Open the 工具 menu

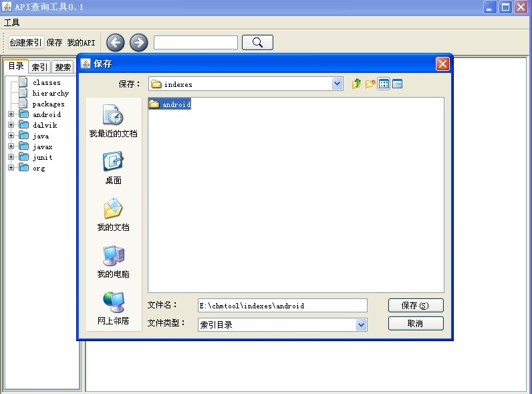[x=12, y=23]
